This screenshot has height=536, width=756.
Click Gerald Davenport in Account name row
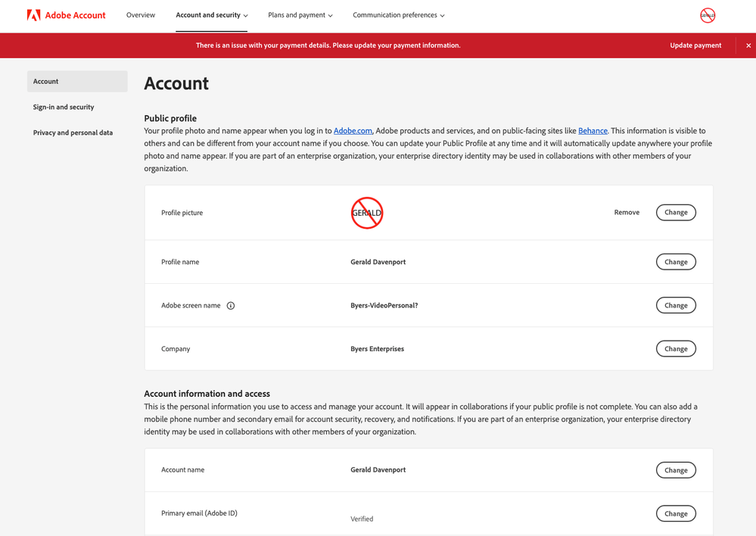click(x=378, y=470)
